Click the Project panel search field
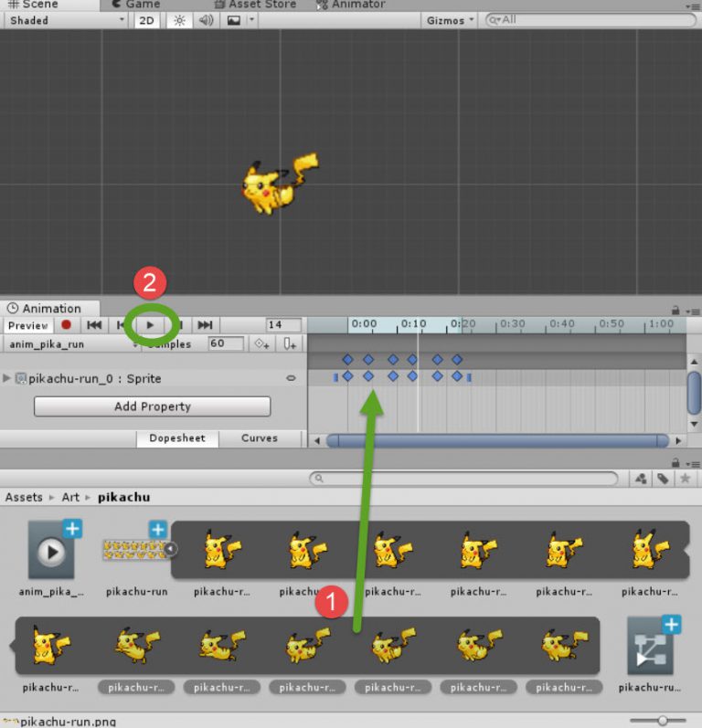The height and width of the screenshot is (728, 702). tap(463, 479)
